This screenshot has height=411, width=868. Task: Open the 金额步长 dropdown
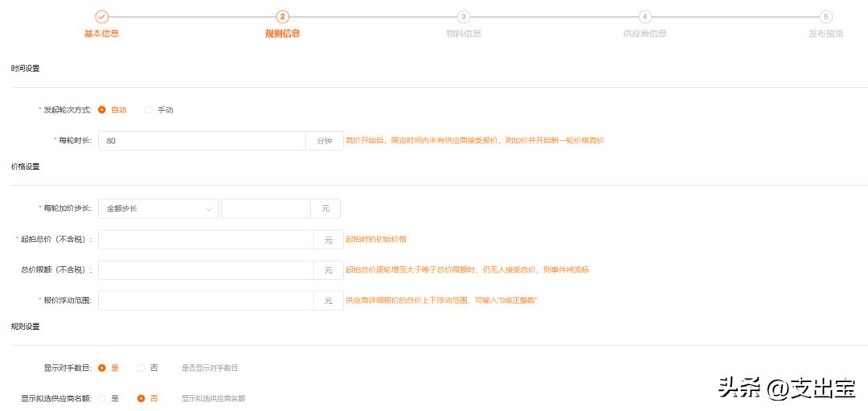158,209
